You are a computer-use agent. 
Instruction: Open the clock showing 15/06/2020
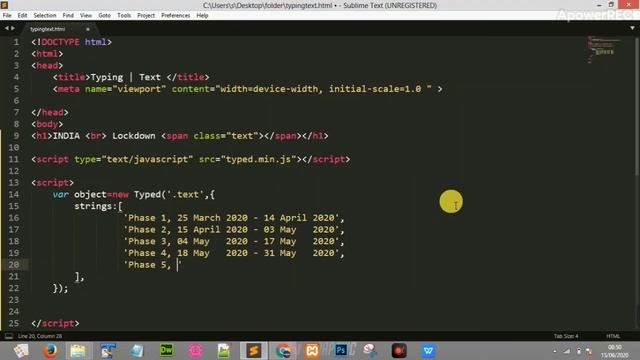coord(614,351)
